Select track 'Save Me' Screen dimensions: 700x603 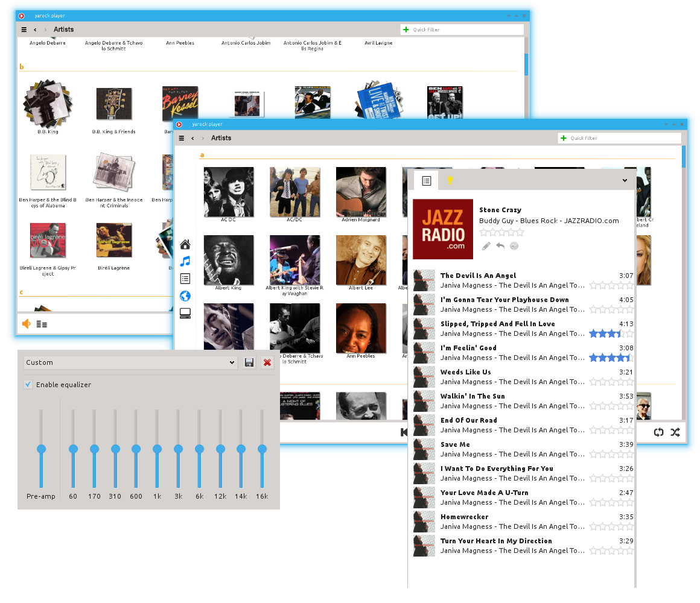(523, 449)
